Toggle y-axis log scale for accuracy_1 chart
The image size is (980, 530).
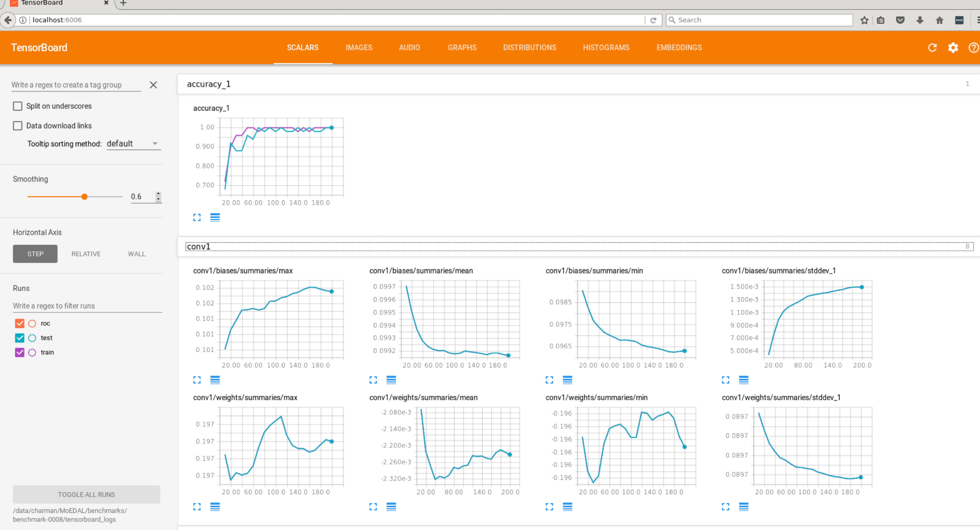215,217
